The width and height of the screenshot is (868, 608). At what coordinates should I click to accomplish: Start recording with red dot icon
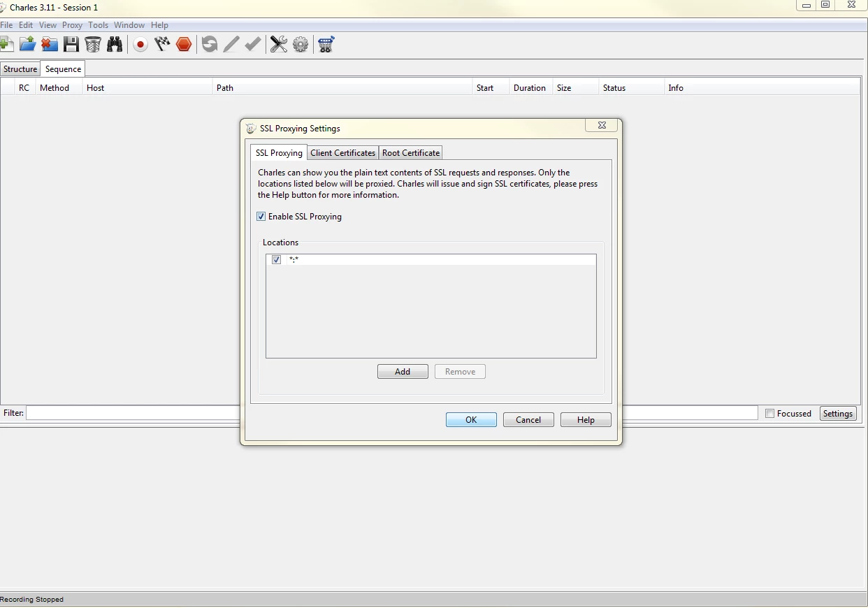pos(140,45)
